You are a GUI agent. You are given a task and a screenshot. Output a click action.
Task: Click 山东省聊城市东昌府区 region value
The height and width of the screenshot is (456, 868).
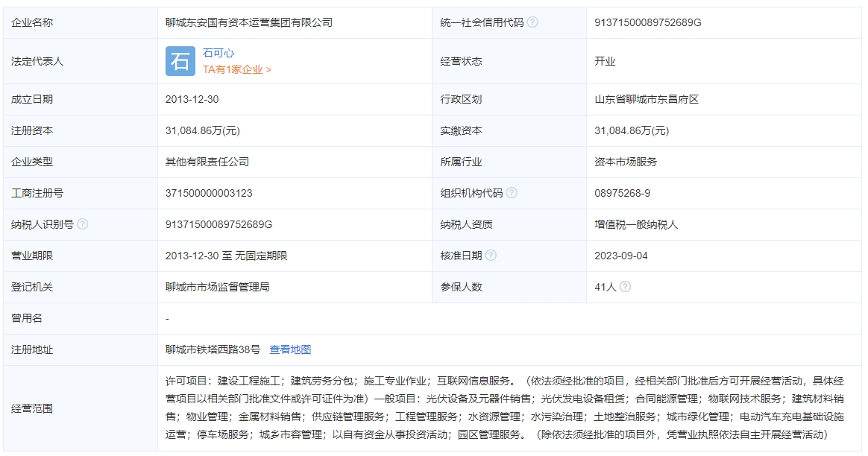click(647, 100)
